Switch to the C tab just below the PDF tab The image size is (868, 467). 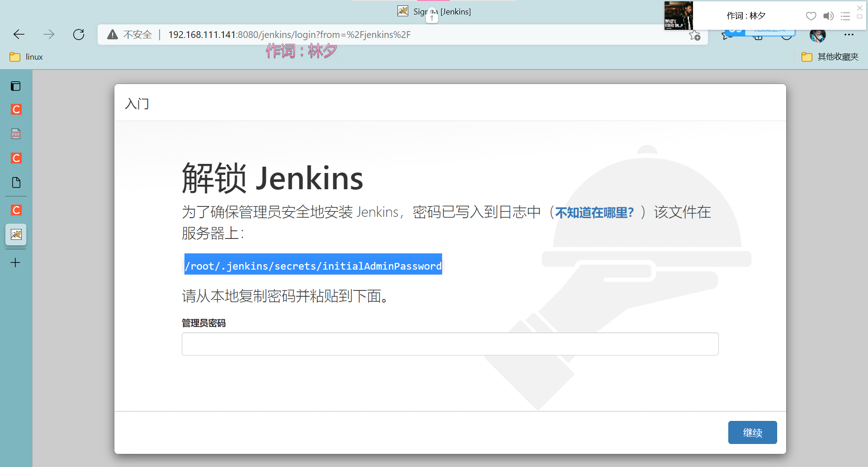tap(16, 158)
